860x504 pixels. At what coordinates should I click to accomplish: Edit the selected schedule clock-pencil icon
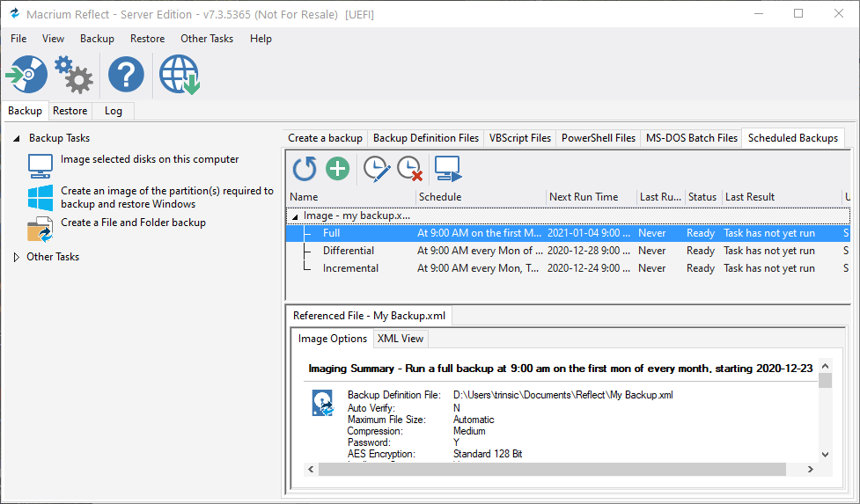[x=378, y=168]
